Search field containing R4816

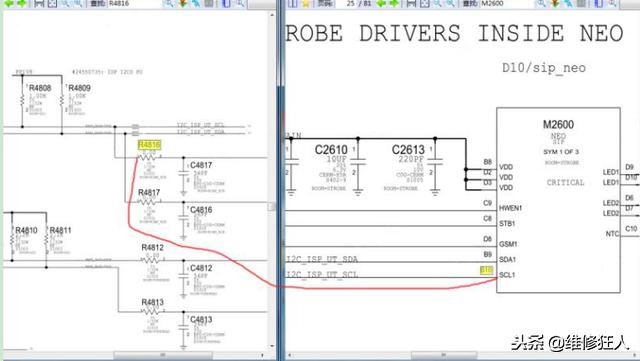point(134,3)
